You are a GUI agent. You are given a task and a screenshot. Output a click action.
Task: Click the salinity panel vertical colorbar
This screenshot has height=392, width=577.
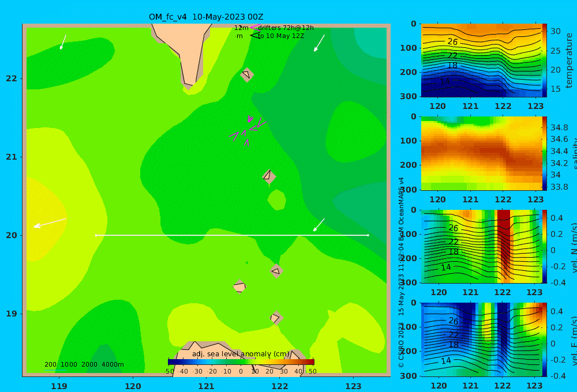coord(545,153)
